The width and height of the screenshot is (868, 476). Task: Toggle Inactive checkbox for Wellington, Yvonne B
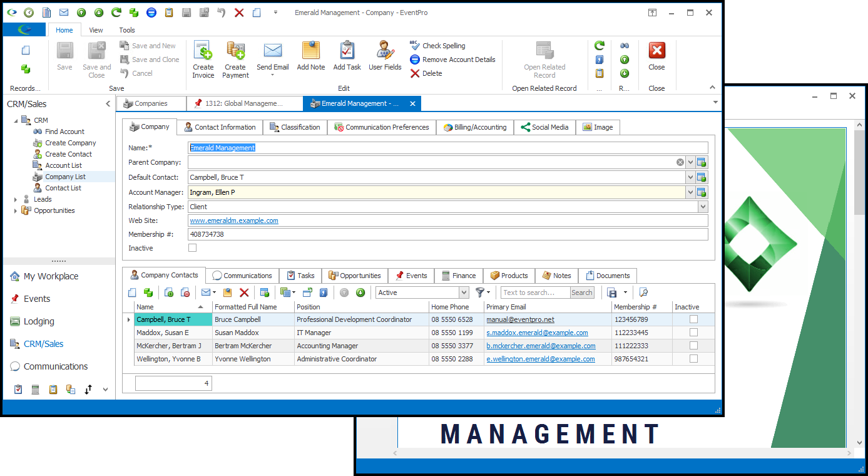pyautogui.click(x=693, y=359)
